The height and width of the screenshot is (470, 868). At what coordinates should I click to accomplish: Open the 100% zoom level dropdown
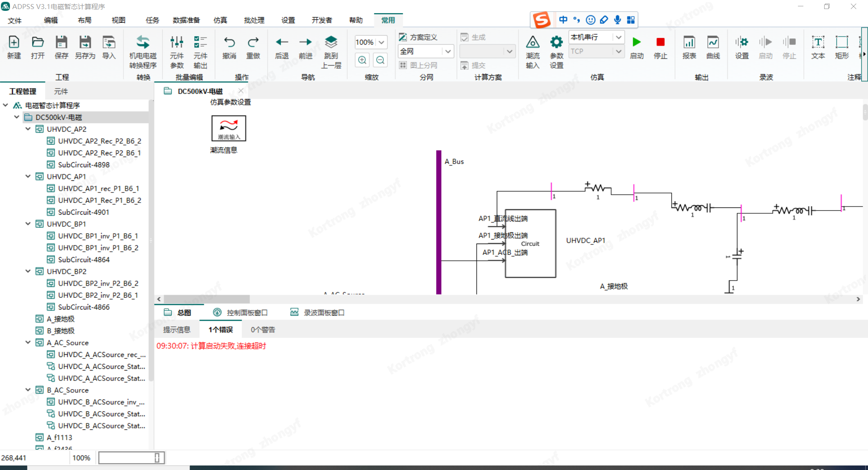pos(382,42)
